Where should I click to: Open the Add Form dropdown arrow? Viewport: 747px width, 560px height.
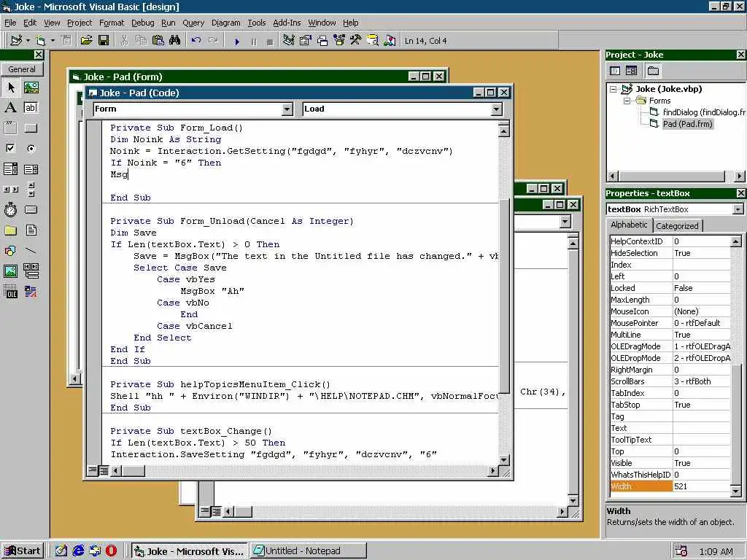(53, 41)
